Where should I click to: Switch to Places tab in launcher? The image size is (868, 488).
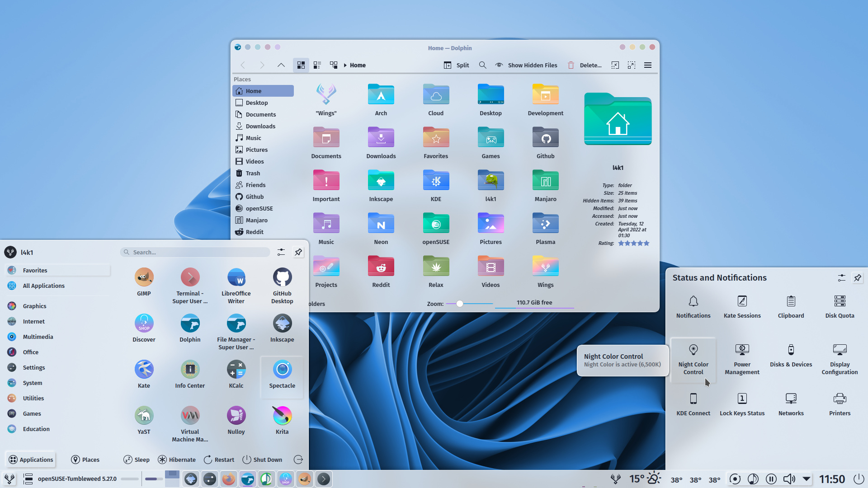click(85, 460)
